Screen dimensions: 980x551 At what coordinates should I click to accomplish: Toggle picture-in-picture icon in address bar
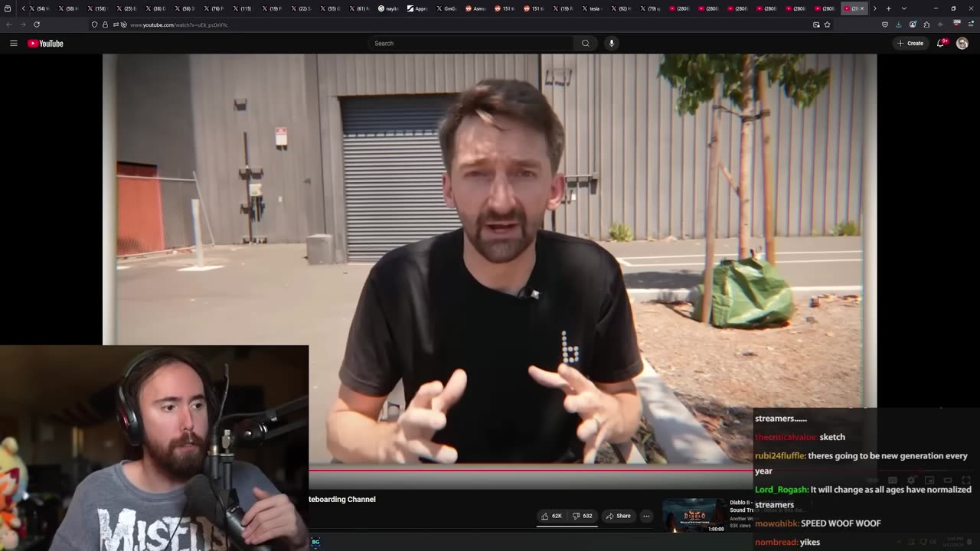pos(816,24)
